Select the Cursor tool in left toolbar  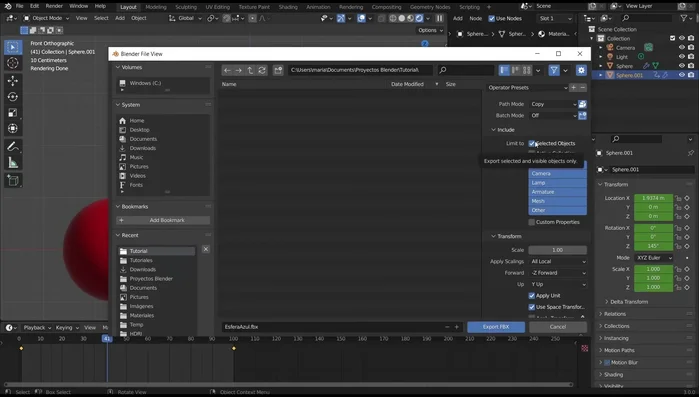coord(12,63)
